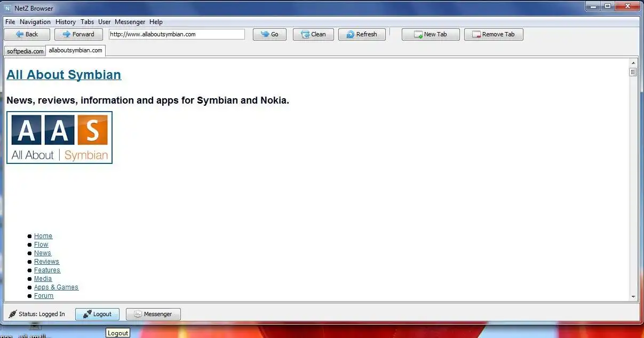This screenshot has height=338, width=644.
Task: Click the Remove Tab button
Action: [494, 34]
